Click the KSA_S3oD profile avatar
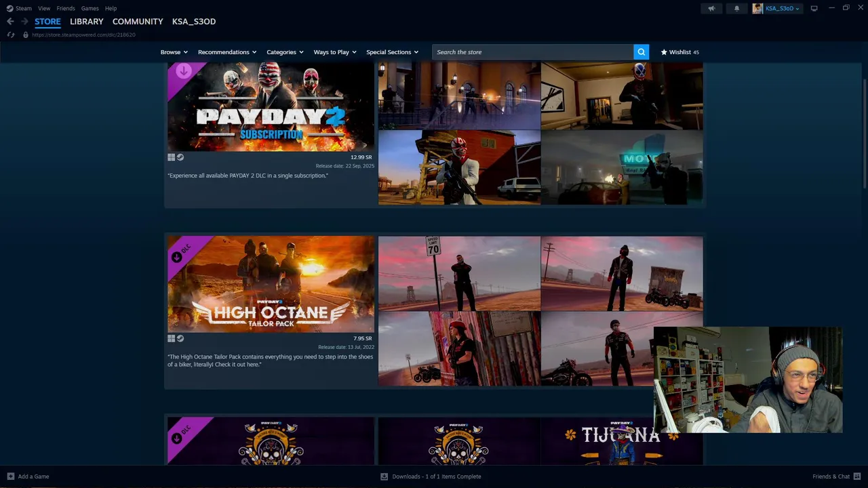 pos(757,8)
